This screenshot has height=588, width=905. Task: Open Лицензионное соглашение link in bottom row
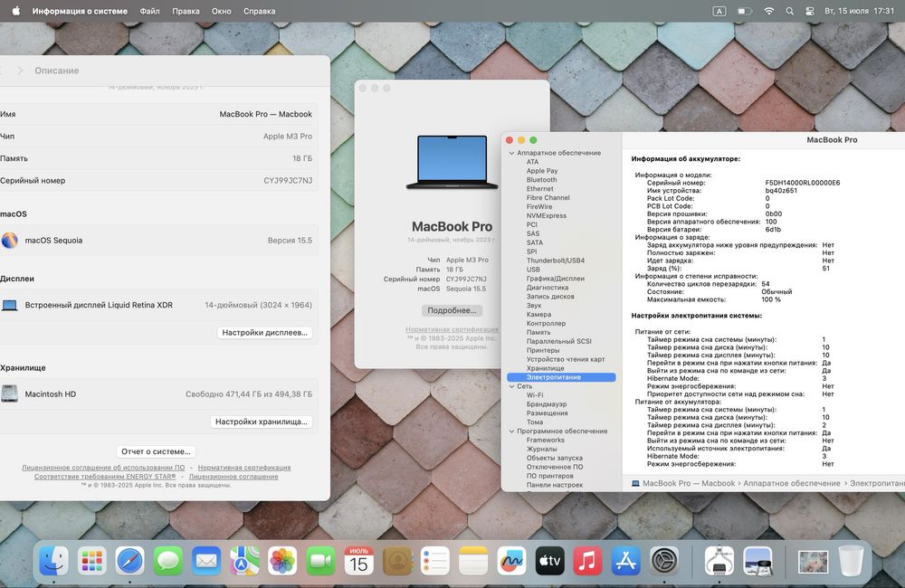click(233, 477)
